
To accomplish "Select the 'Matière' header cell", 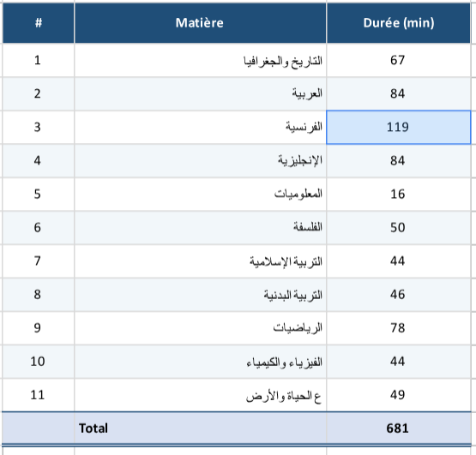I will (x=201, y=23).
